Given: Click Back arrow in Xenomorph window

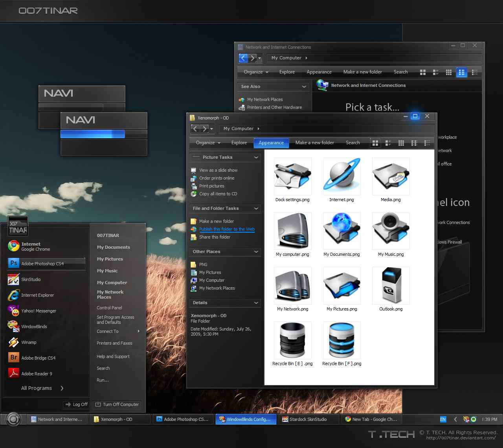Looking at the screenshot, I should click(x=195, y=129).
